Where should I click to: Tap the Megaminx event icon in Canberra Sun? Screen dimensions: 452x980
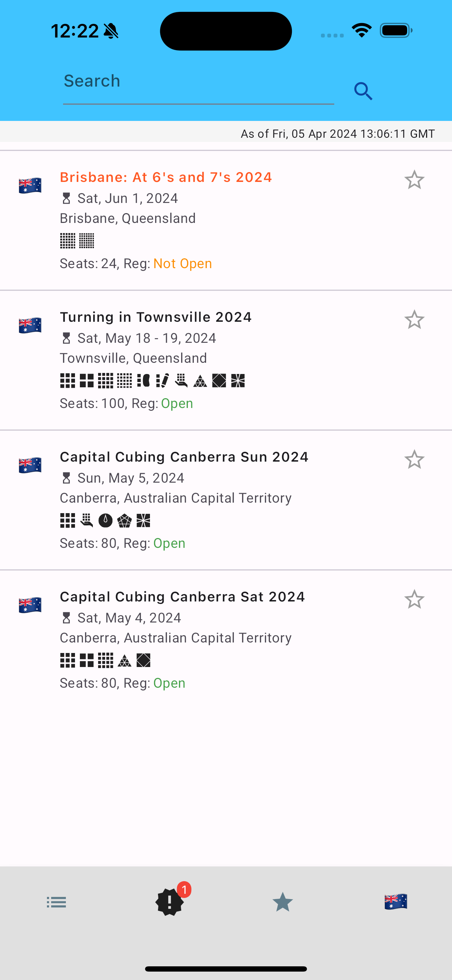124,520
